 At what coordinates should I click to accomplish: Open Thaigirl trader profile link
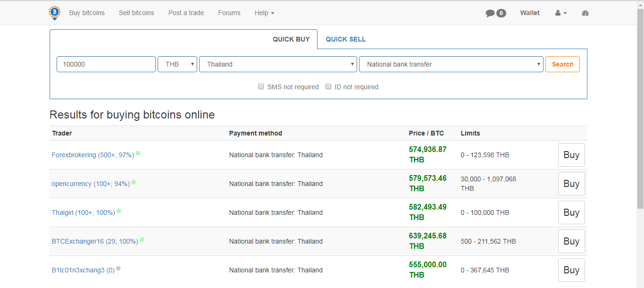click(x=84, y=212)
